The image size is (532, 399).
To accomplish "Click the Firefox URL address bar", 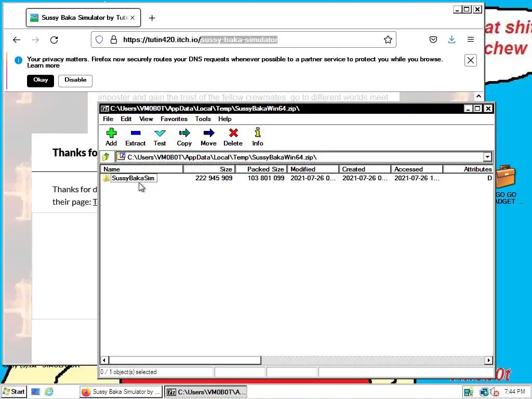I will pos(243,39).
